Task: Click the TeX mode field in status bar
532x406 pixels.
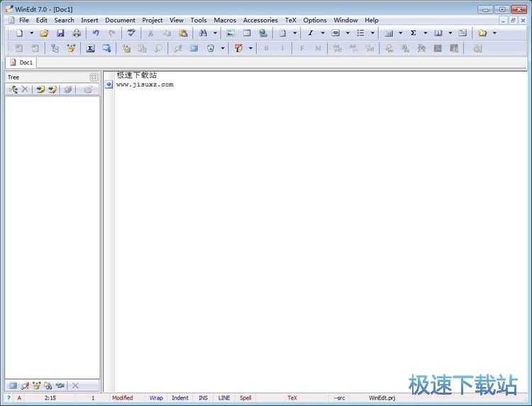Action: coord(292,398)
